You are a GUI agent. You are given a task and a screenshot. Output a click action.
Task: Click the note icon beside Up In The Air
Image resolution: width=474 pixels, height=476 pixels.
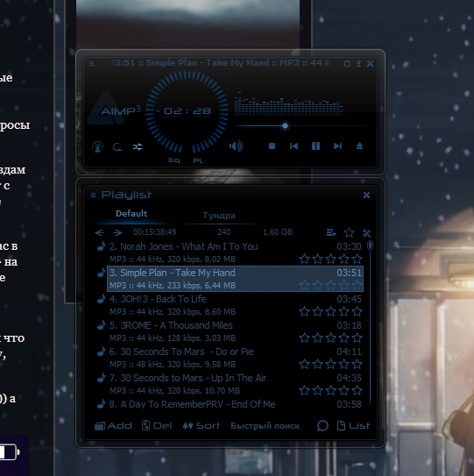101,377
